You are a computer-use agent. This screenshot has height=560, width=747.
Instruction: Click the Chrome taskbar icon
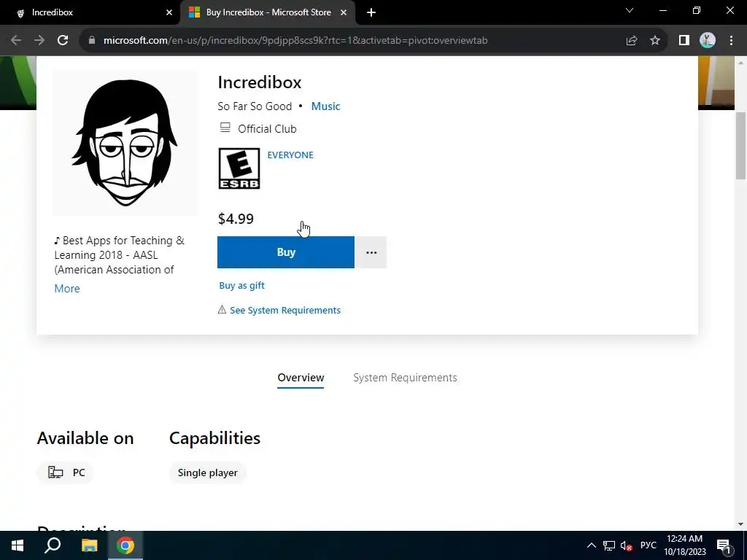125,545
